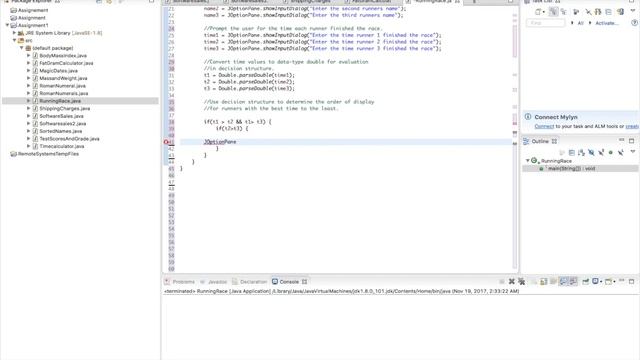
Task: Toggle show console on standard error
Action: [x=573, y=282]
